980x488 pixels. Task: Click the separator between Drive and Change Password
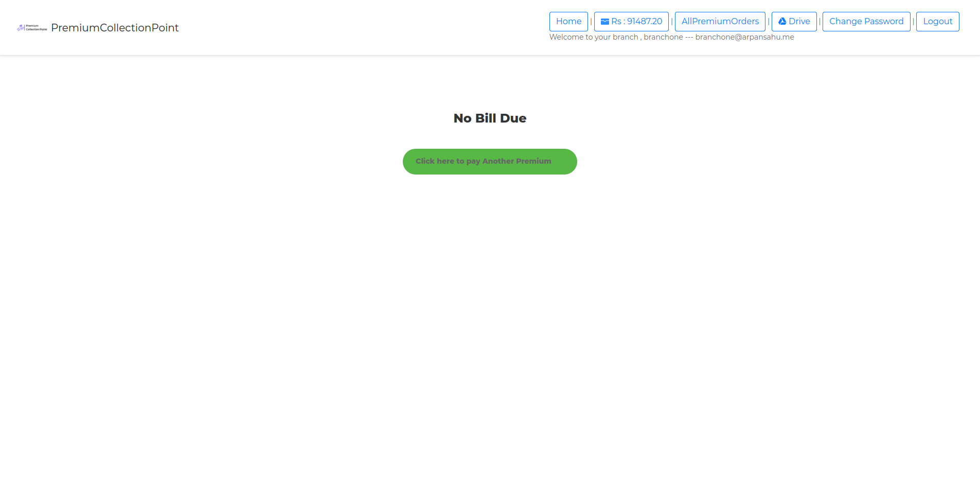coord(819,22)
